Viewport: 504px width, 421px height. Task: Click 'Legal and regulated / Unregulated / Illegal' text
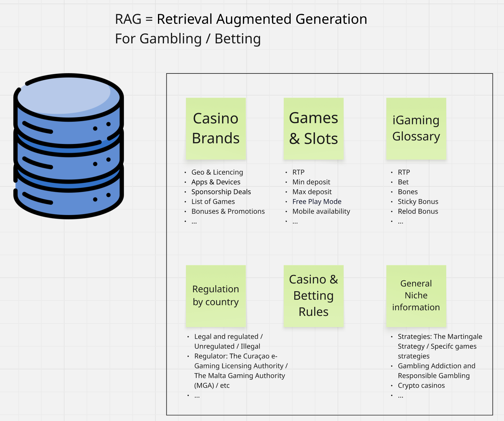tap(228, 341)
